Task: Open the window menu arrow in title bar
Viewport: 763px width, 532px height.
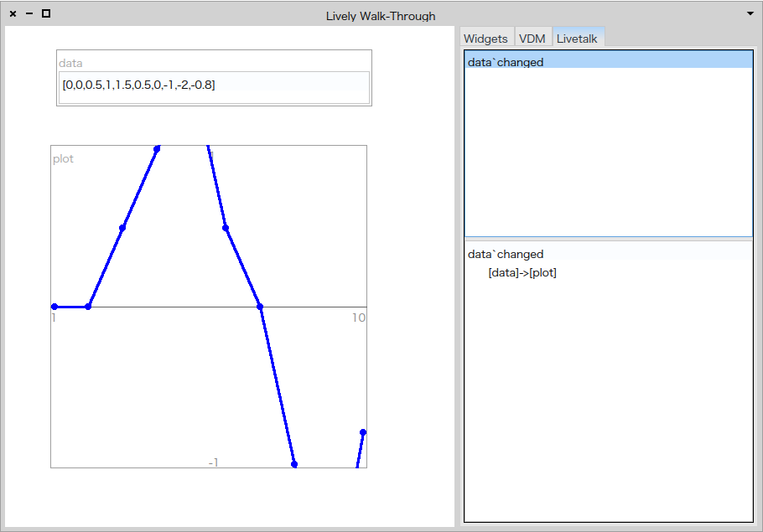Action: [x=750, y=13]
